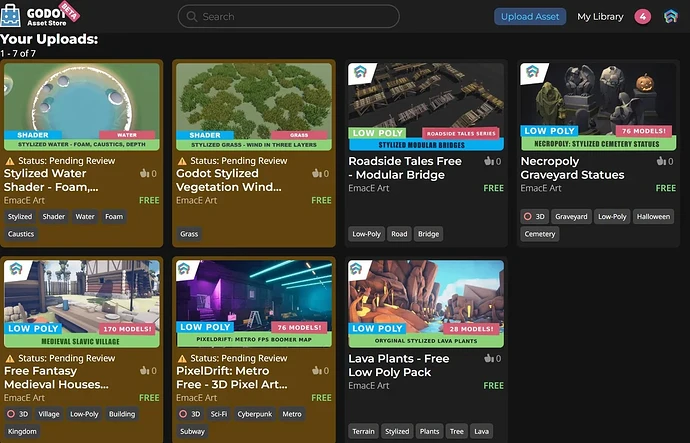Click the warning icon on PixelDrift: Metro
The image size is (690, 443).
pos(182,359)
